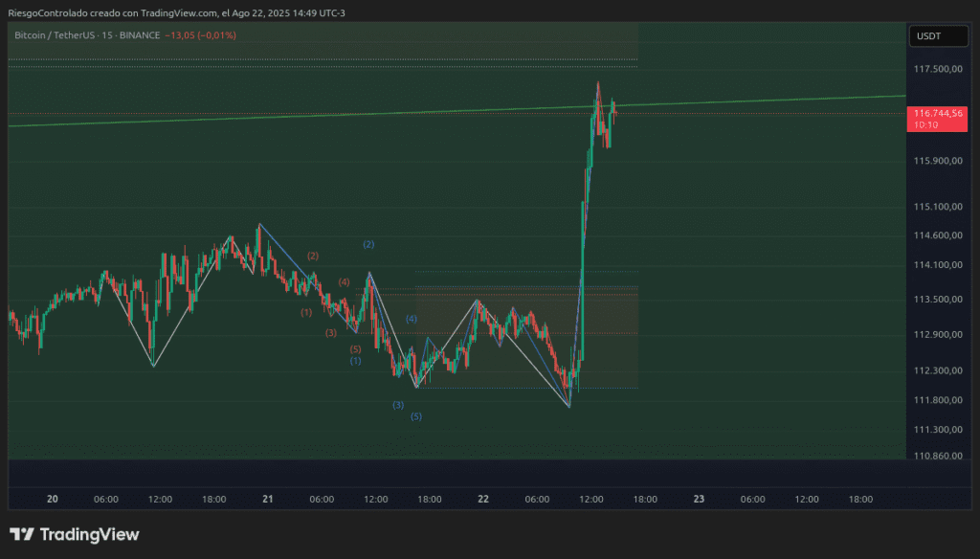
Task: Click date 23 on the time axis
Action: point(699,499)
